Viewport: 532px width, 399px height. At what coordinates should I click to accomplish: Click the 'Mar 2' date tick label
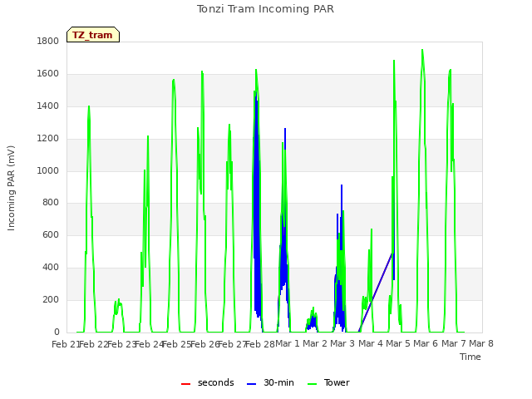point(315,343)
